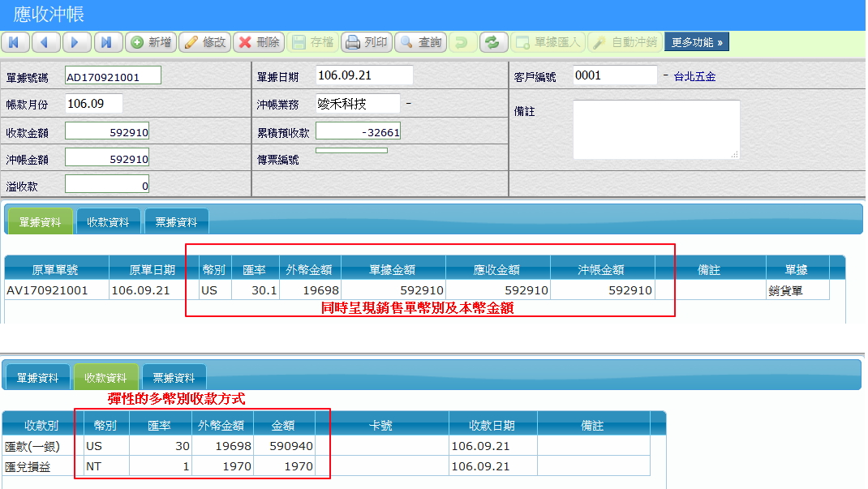Expand the 更多功能 menu
This screenshot has width=868, height=489.
696,42
